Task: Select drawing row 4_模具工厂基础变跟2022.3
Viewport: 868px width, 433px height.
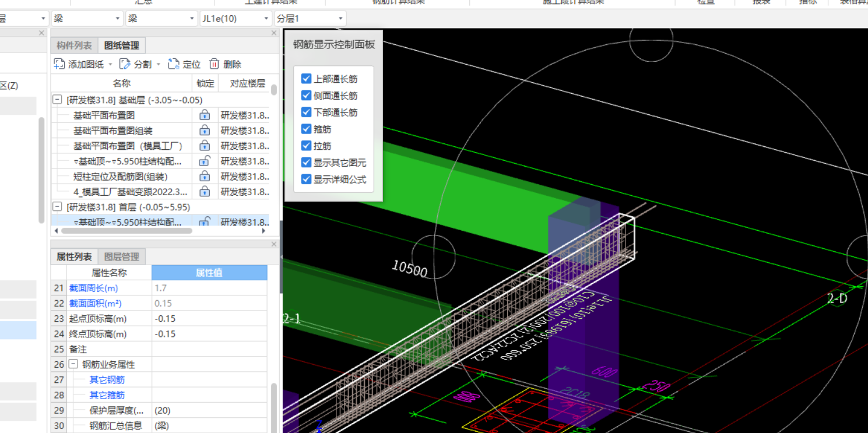Action: point(131,191)
